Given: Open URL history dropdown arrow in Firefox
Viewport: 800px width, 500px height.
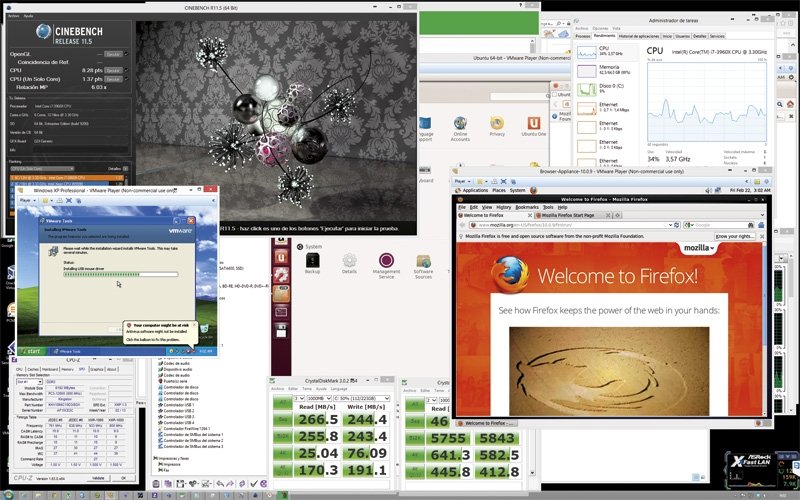Looking at the screenshot, I should [670, 225].
